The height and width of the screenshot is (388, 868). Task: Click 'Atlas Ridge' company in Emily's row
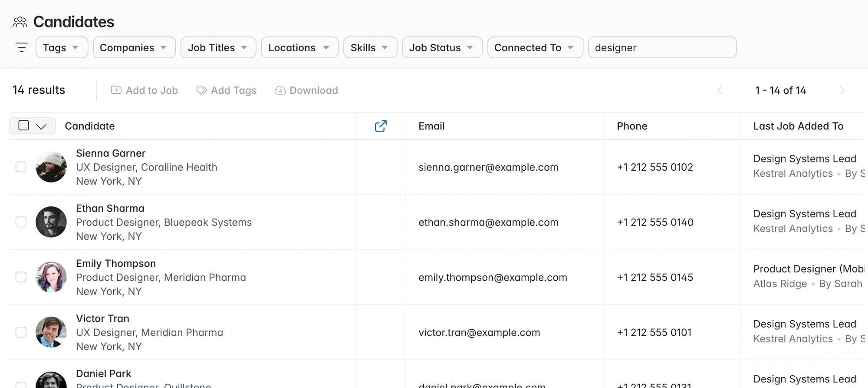(x=780, y=284)
